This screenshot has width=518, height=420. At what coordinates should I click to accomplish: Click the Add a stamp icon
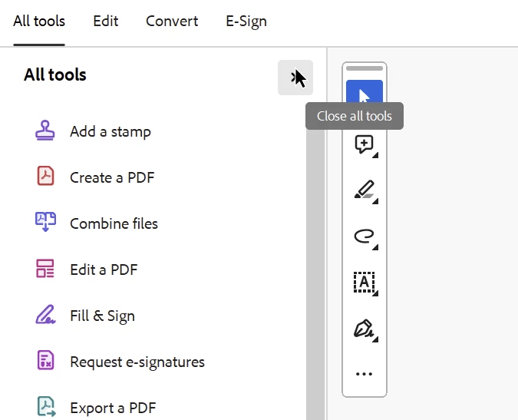click(45, 131)
